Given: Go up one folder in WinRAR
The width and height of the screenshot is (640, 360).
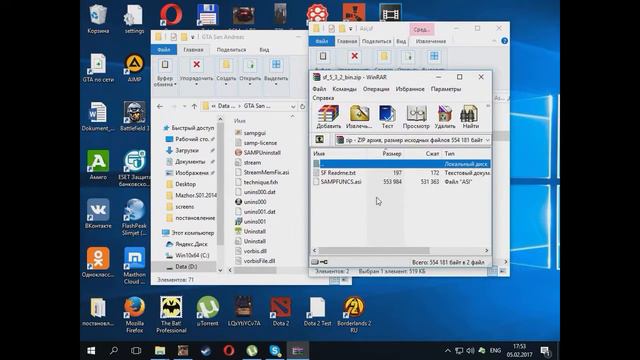Looking at the screenshot, I should point(320,140).
